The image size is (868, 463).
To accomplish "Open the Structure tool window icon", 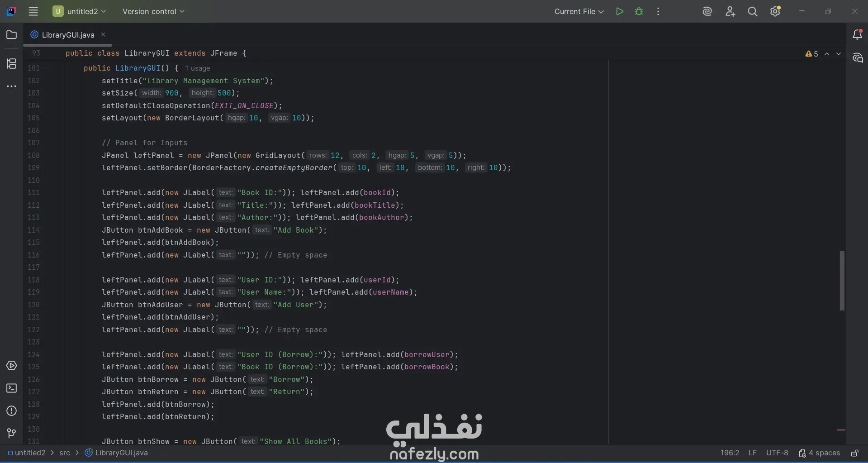I will (12, 64).
